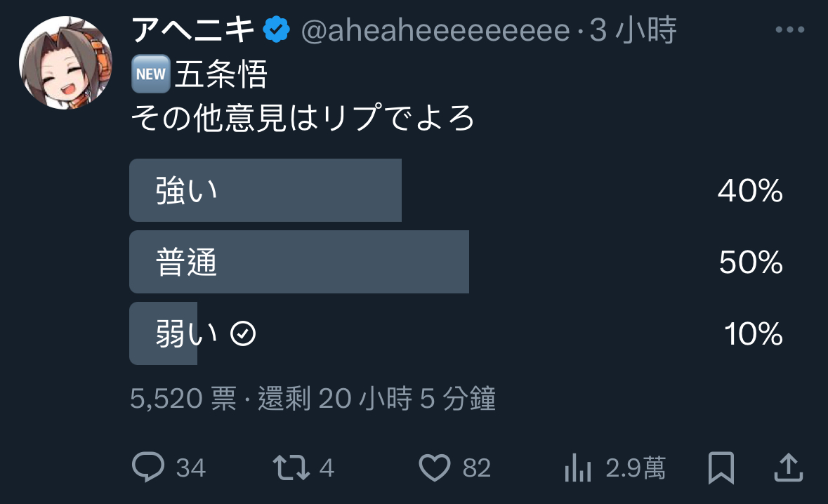Viewport: 828px width, 504px height.
Task: Open the 3 小時 timestamp link
Action: (x=633, y=29)
